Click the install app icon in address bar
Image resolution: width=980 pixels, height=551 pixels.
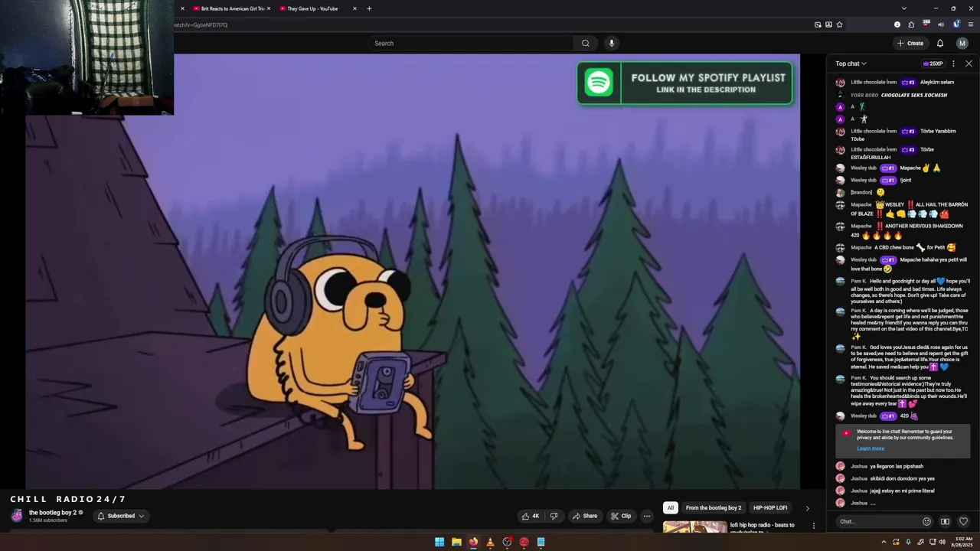[828, 24]
